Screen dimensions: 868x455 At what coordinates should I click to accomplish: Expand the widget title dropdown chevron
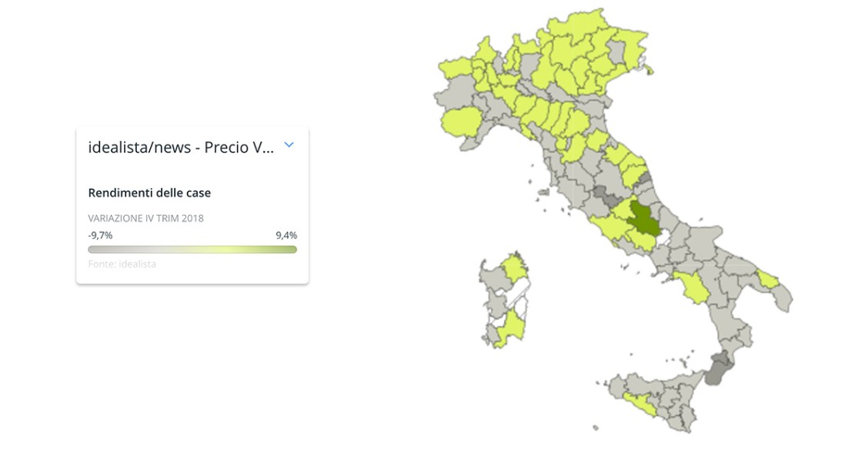(289, 146)
